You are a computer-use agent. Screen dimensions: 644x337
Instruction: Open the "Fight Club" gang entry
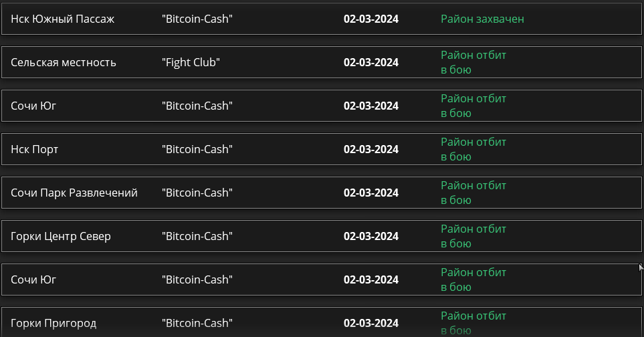[191, 62]
